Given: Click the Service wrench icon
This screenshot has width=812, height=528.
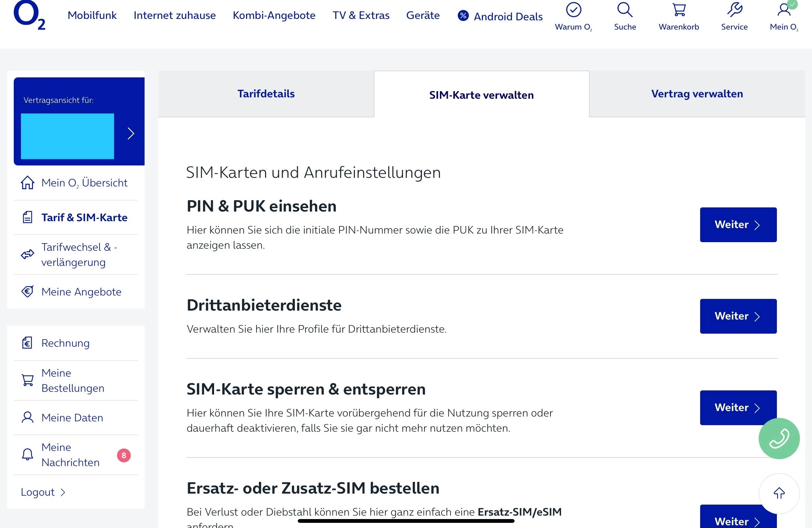Looking at the screenshot, I should [x=734, y=10].
